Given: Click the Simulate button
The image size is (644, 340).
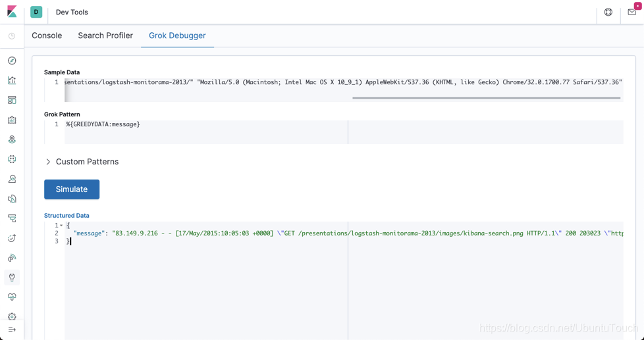Looking at the screenshot, I should point(72,189).
